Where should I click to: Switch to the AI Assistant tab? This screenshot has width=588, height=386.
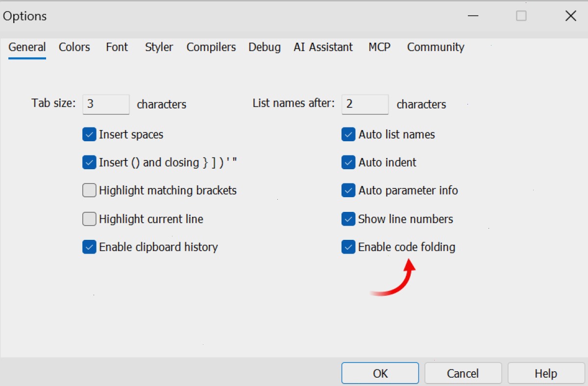pos(323,47)
